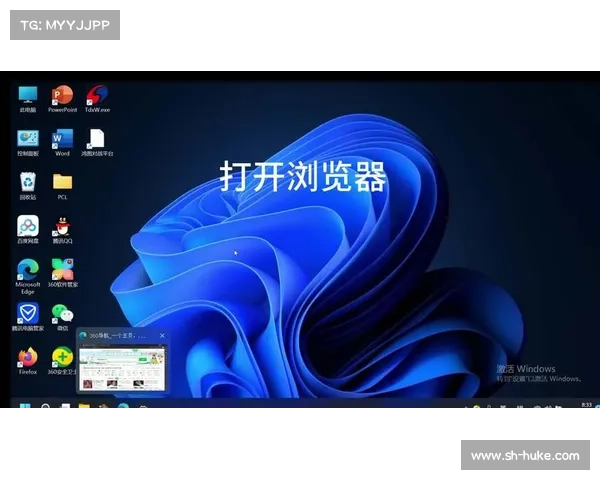The width and height of the screenshot is (600, 480).
Task: Open the 腾讯QQ penguin desktop icon
Action: coord(62,230)
